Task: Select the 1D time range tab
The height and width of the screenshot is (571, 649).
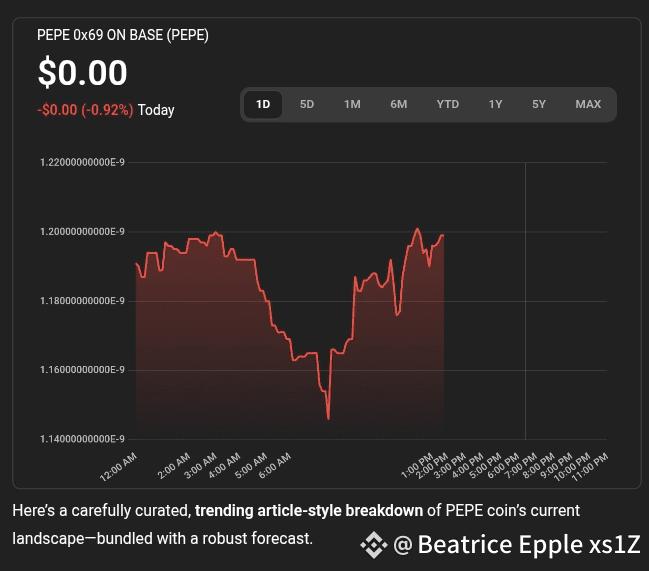Action: click(263, 104)
